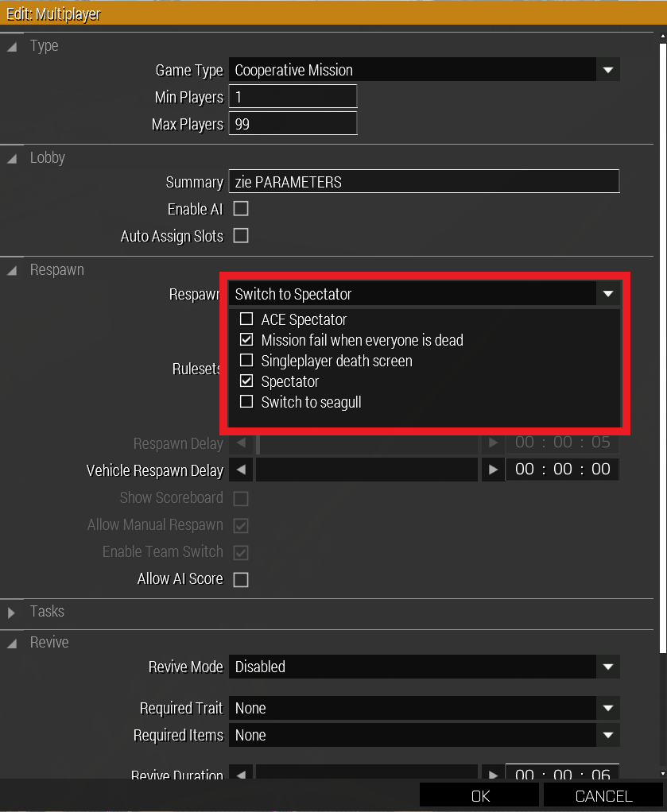Increase Revive Duration with right arrow
The image size is (667, 812).
coord(494,772)
